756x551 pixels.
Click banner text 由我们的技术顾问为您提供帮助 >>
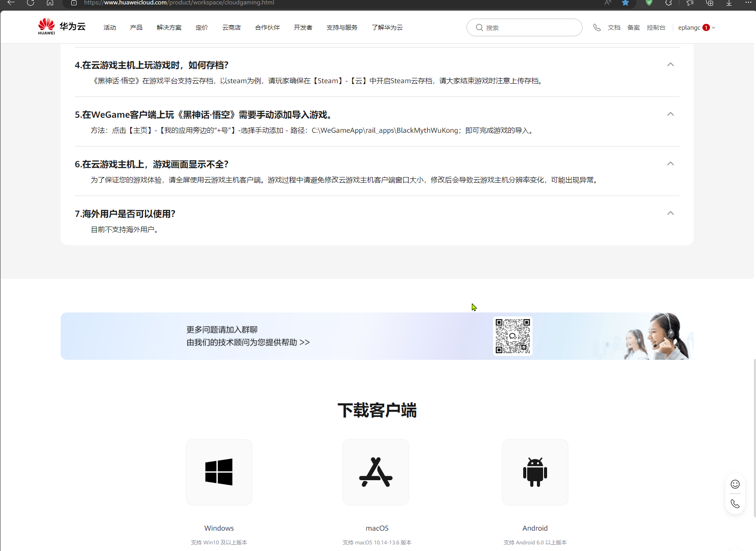tap(248, 343)
